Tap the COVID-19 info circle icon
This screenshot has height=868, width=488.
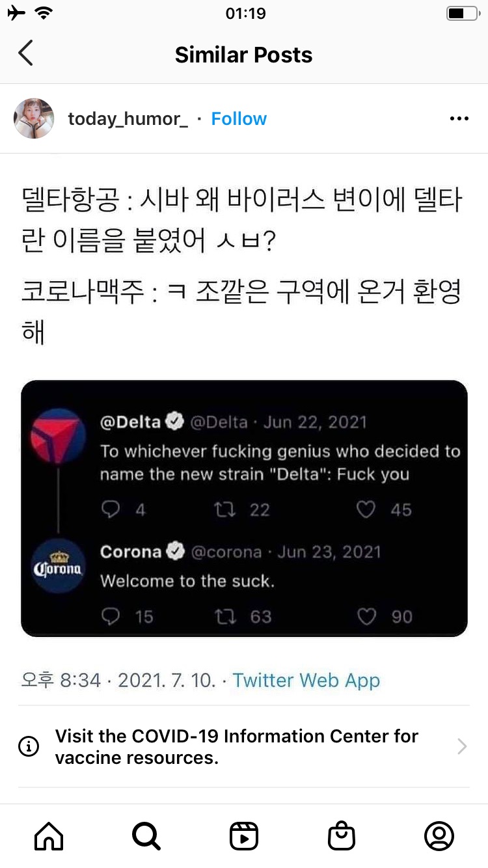[x=29, y=746]
